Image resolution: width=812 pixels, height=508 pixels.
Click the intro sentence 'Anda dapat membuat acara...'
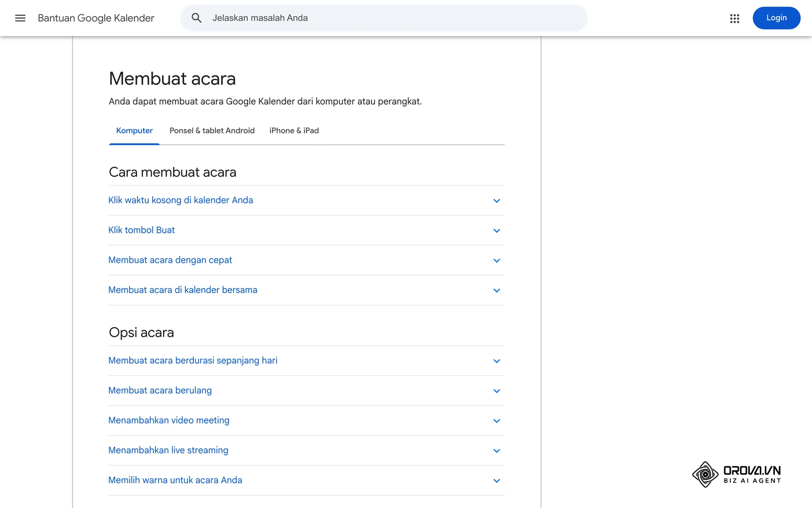(265, 102)
